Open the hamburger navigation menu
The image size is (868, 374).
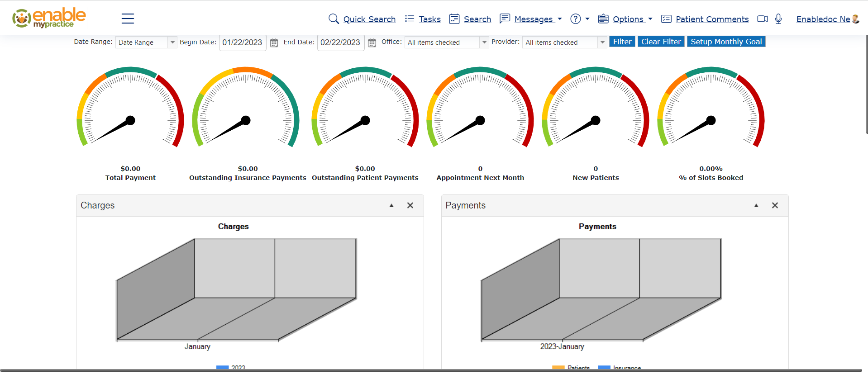coord(128,19)
